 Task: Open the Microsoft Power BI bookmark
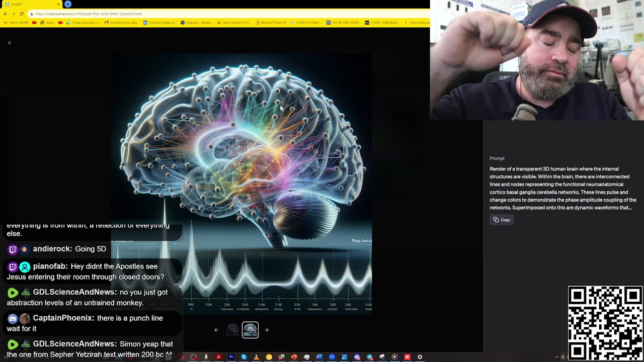271,22
